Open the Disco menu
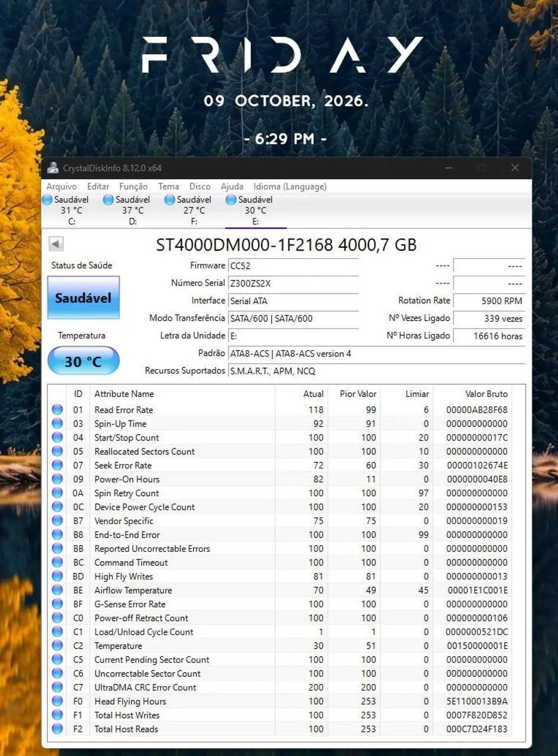The image size is (558, 756). pyautogui.click(x=200, y=186)
